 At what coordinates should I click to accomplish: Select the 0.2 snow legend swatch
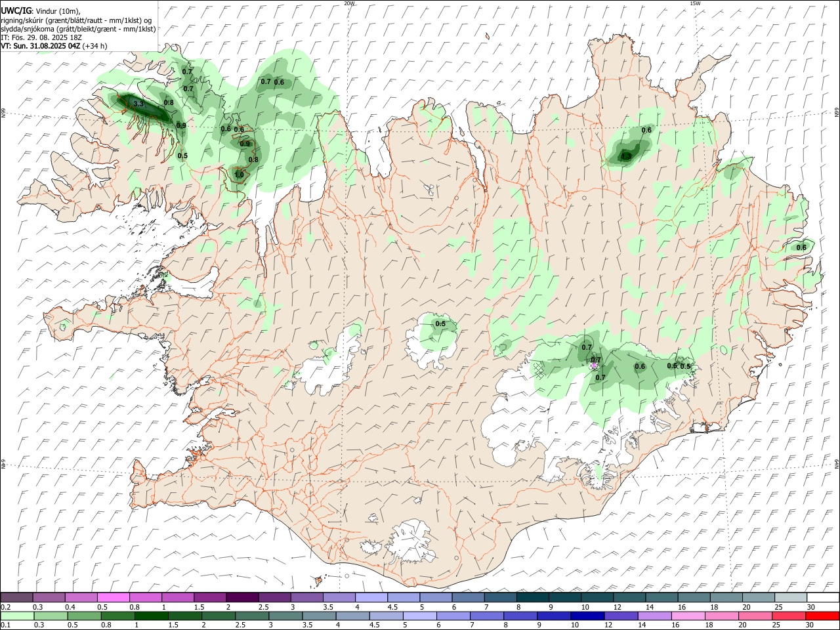[16, 597]
